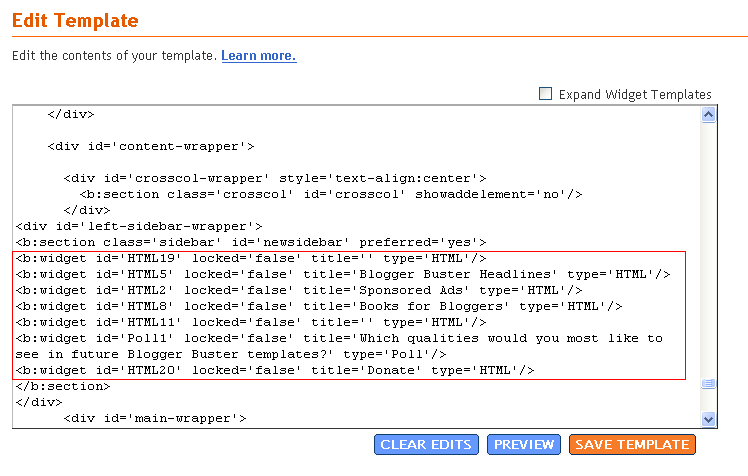This screenshot has height=476, width=748.
Task: Enable the Expand Widget Templates checkbox
Action: tap(545, 93)
